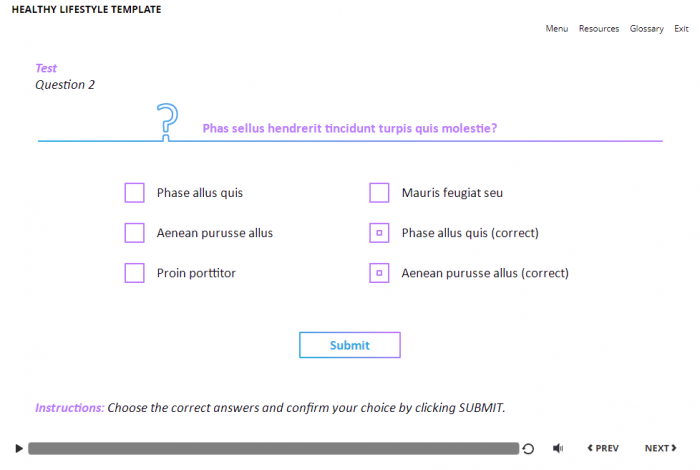Click the blue question mark icon
700x470 pixels.
click(168, 120)
